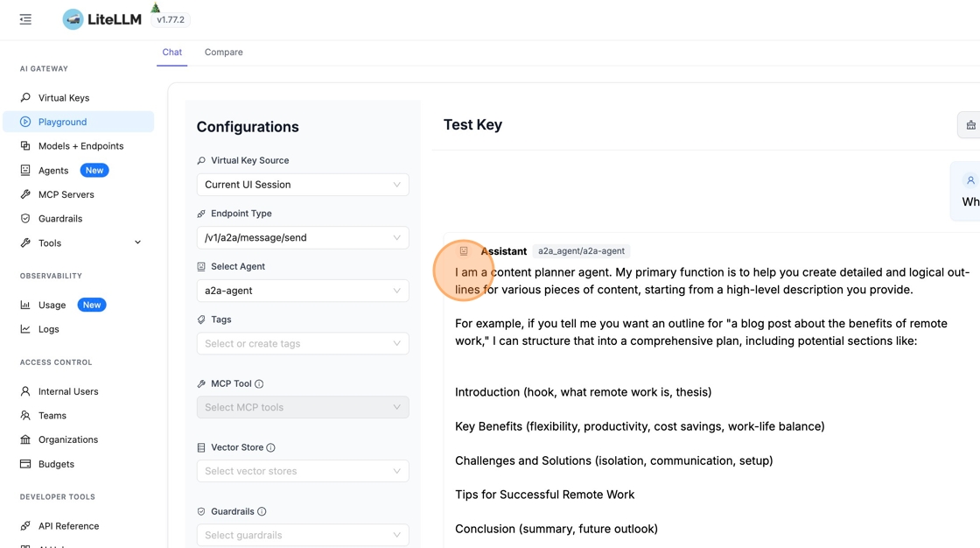Click the LiteLLM logo icon

pyautogui.click(x=73, y=19)
